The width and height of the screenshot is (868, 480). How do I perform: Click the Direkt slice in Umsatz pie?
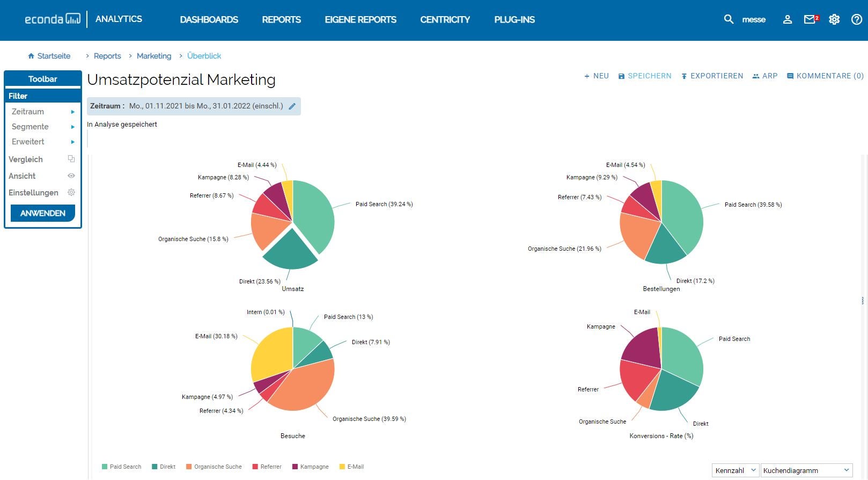pos(291,251)
